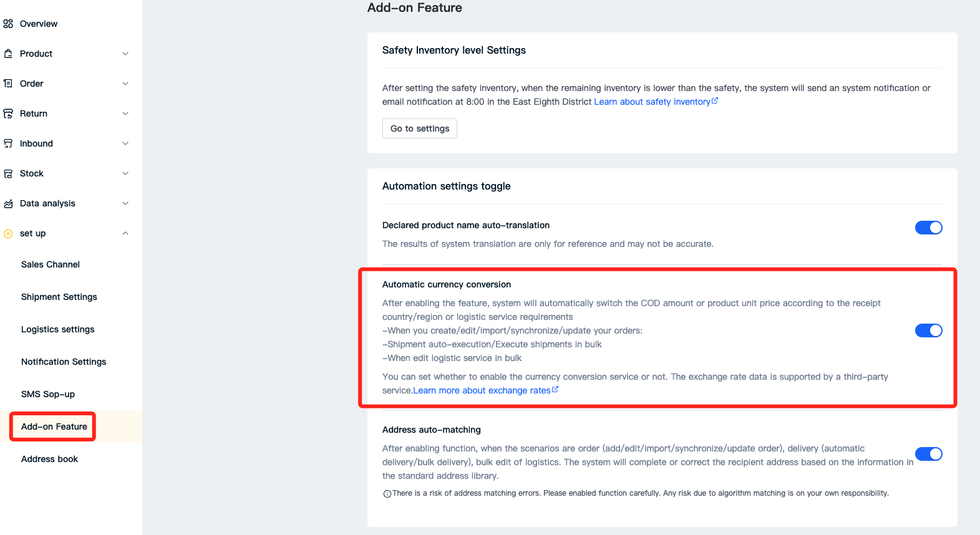
Task: Click the set up hexagon icon
Action: tap(8, 234)
